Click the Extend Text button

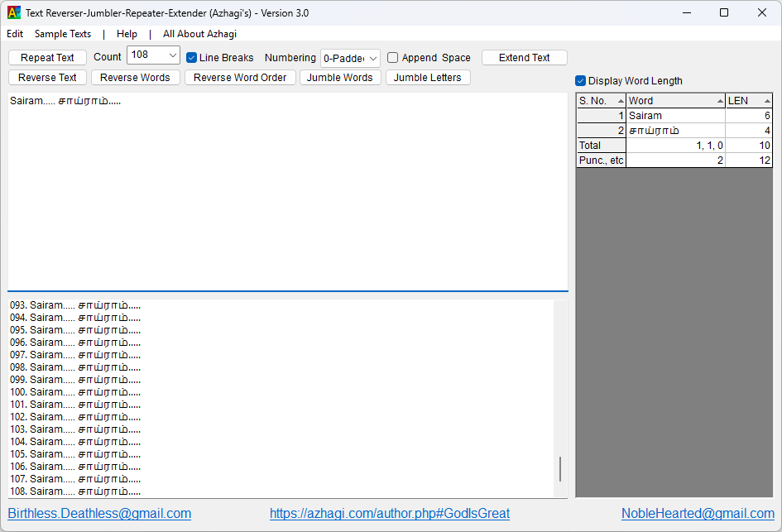[x=524, y=57]
